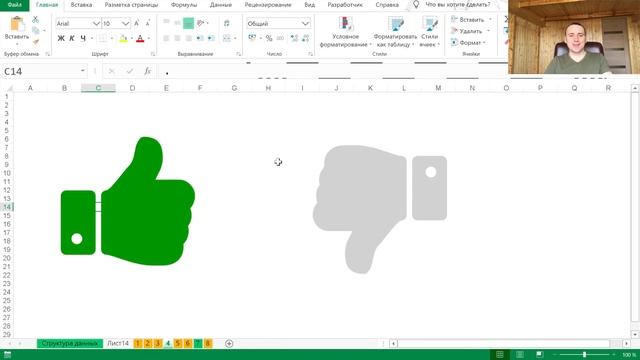
Task: Click the increase decimal places icon
Action: tap(294, 38)
